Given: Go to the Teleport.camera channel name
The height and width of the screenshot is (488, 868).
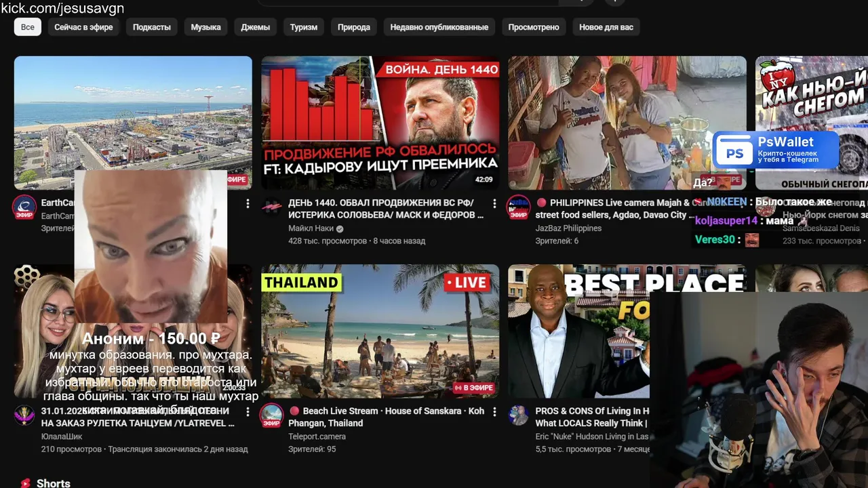Looking at the screenshot, I should point(317,436).
